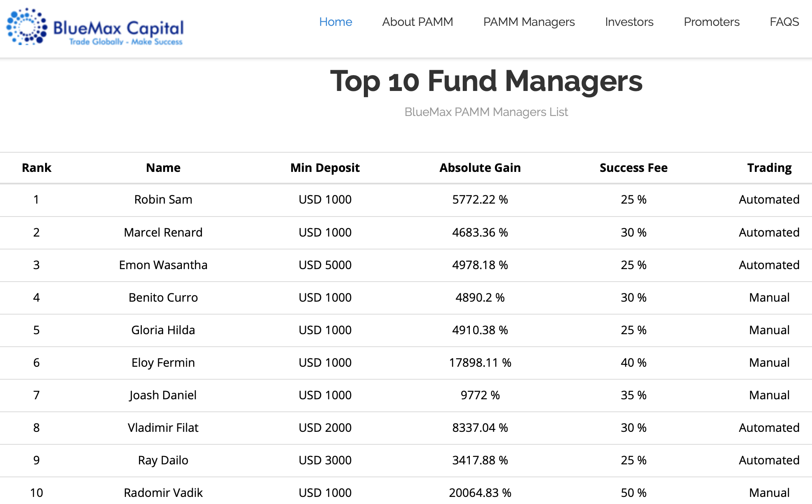Click the 20064.83 % absolute gain value
812x504 pixels.
(x=480, y=493)
